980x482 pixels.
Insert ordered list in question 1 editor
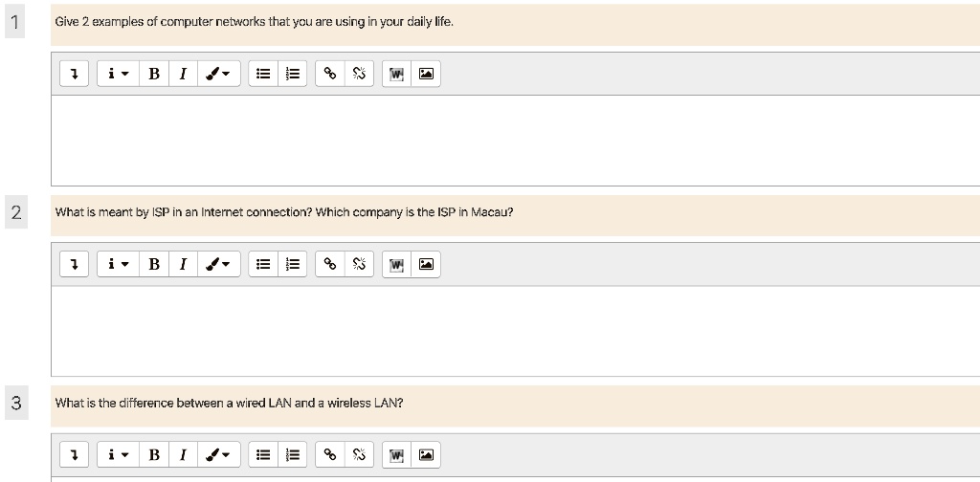[294, 74]
